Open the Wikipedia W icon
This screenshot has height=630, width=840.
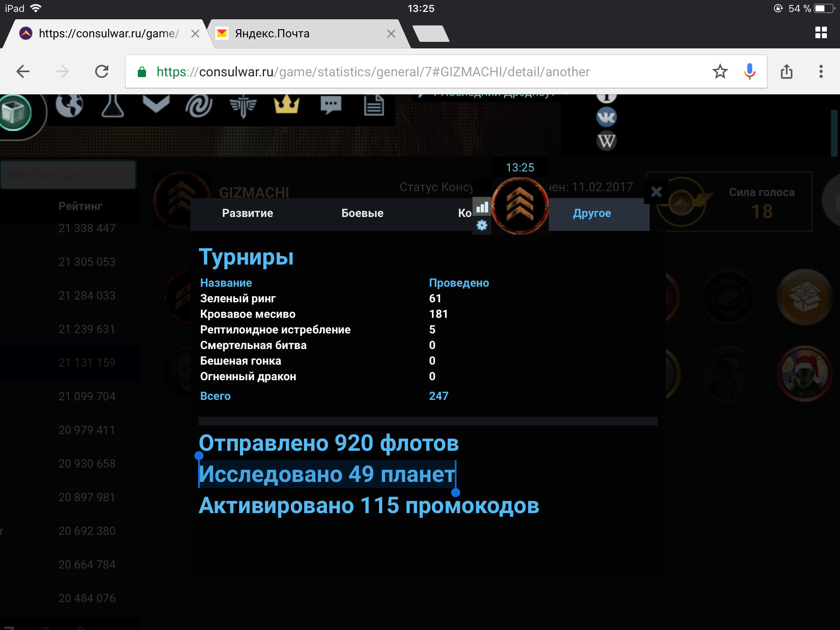coord(606,141)
